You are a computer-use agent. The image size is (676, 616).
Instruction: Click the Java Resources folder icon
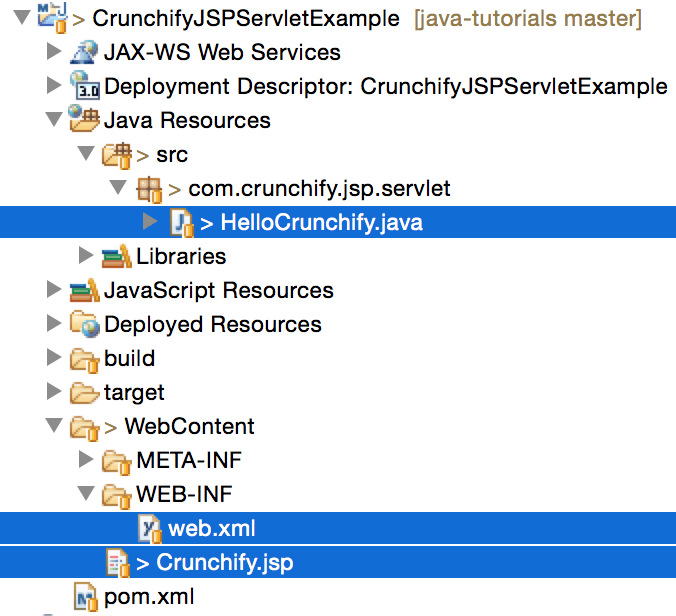coord(84,121)
